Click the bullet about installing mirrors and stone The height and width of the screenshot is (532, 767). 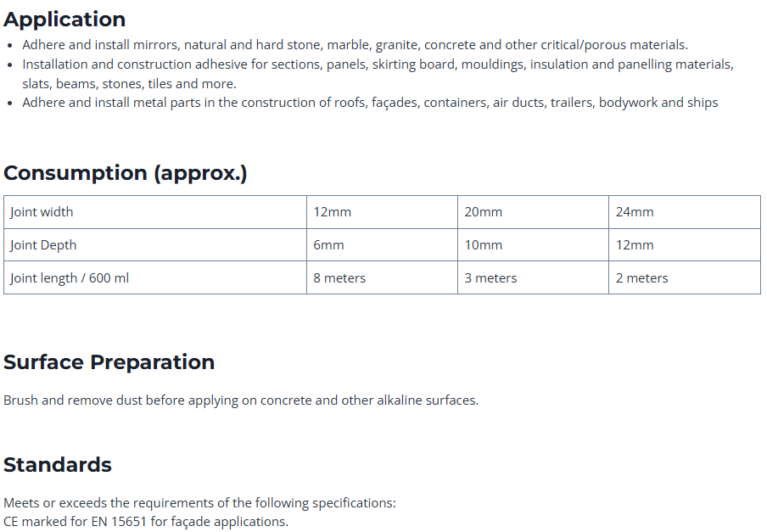[355, 45]
